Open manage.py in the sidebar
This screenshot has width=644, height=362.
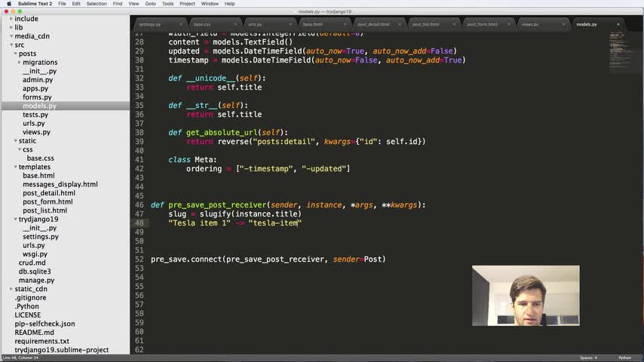[x=36, y=281]
